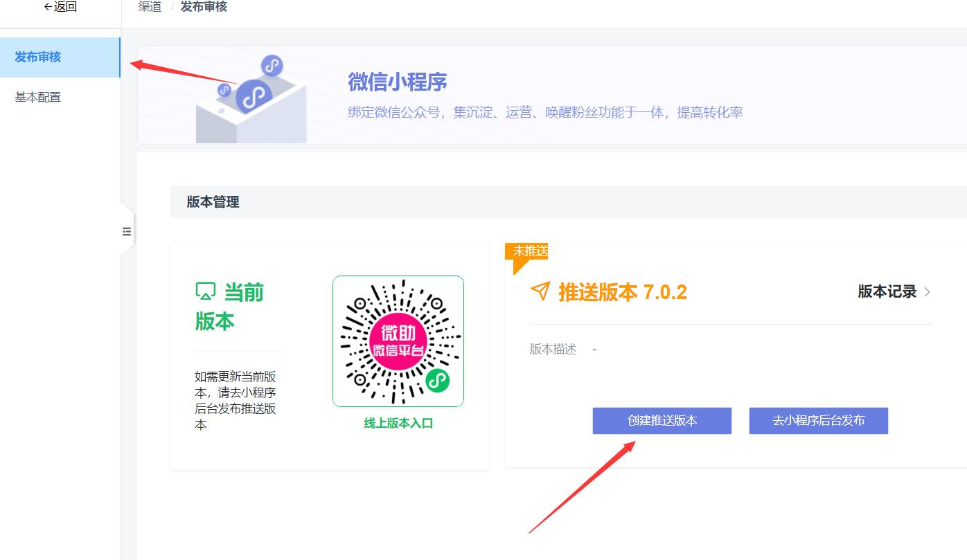
Task: Expand 版本记录 chevron arrow
Action: (x=927, y=292)
